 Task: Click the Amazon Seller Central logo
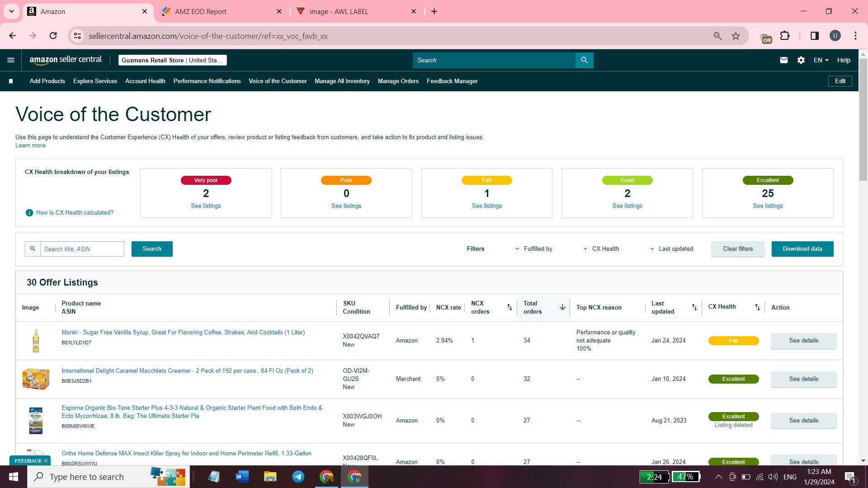click(66, 60)
